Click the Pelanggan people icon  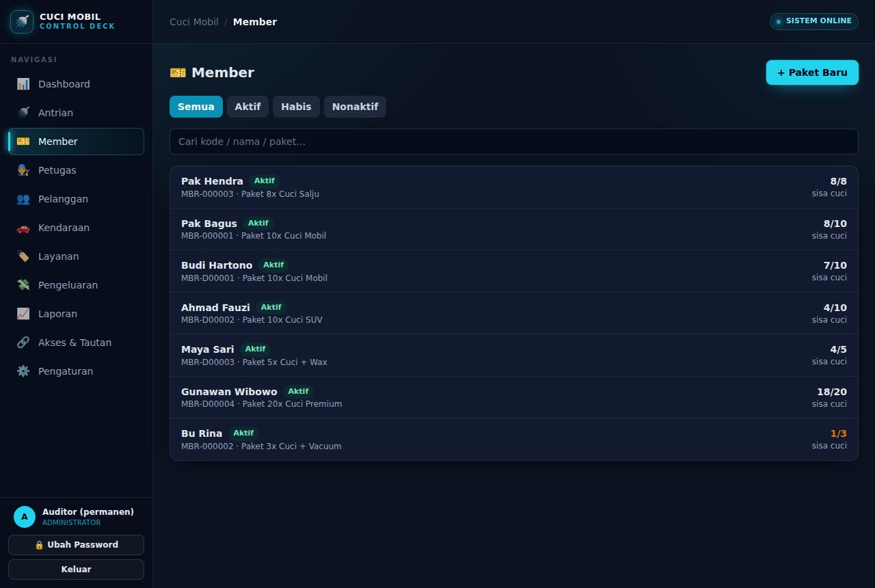point(23,199)
